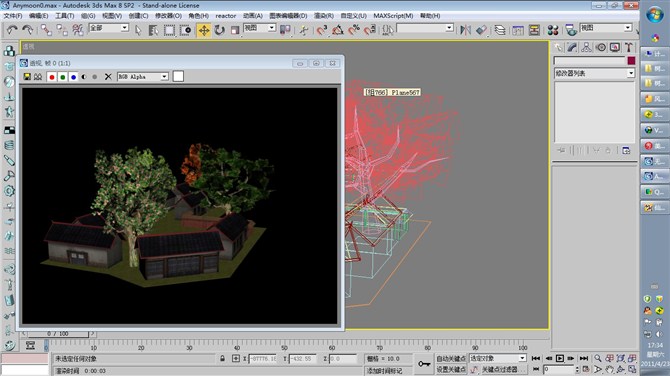The height and width of the screenshot is (376, 670).
Task: Open the Material Editor spheres icon
Action: [x=553, y=30]
